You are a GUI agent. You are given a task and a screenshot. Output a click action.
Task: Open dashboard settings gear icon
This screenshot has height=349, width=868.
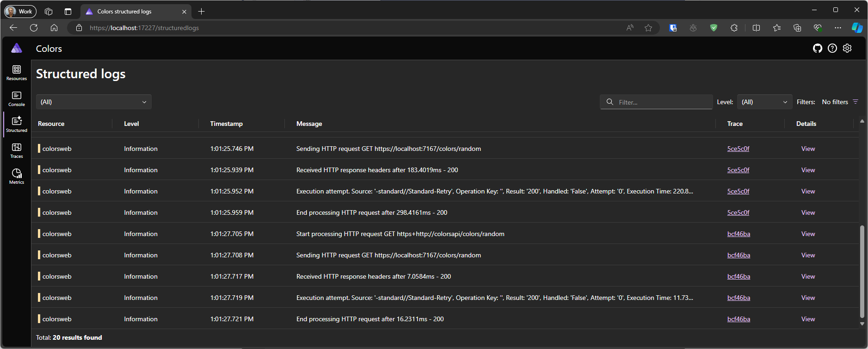pos(847,49)
